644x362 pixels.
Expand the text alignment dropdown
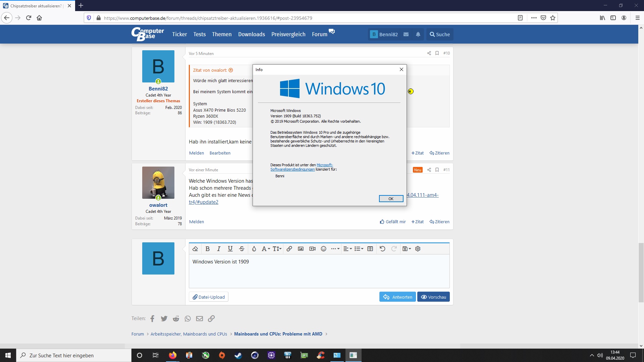click(x=347, y=249)
